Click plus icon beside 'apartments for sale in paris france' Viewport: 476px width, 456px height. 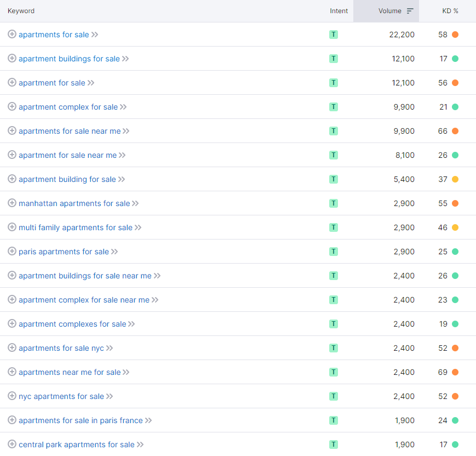point(12,420)
